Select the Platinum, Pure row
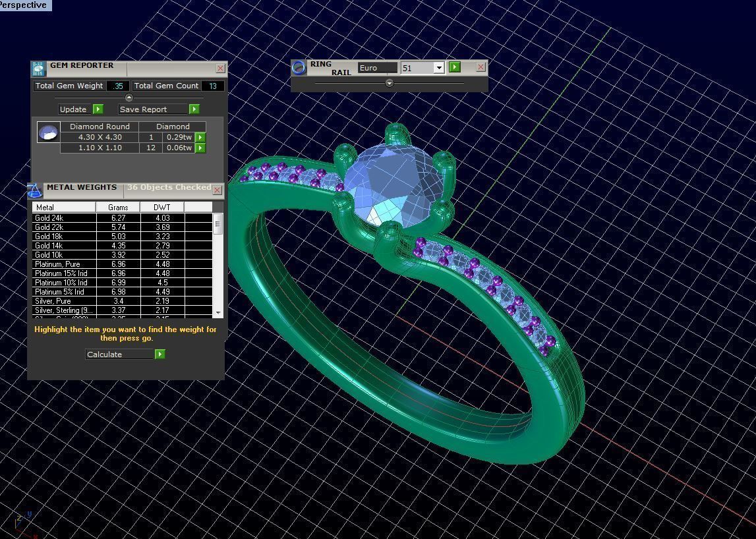 pyautogui.click(x=123, y=264)
